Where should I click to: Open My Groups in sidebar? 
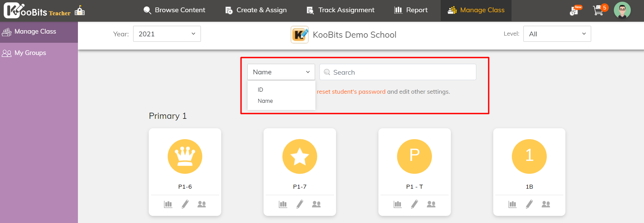[x=30, y=53]
